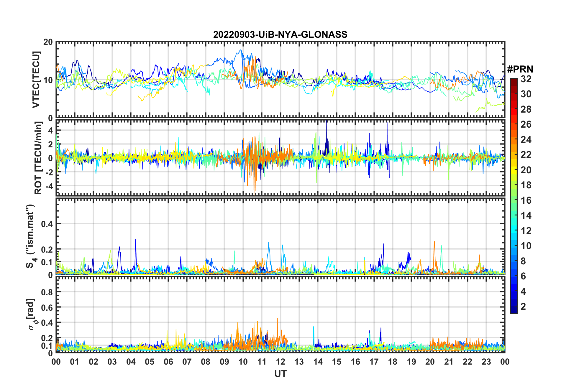Click the 32 tick on the PRN colorbar

coord(526,79)
